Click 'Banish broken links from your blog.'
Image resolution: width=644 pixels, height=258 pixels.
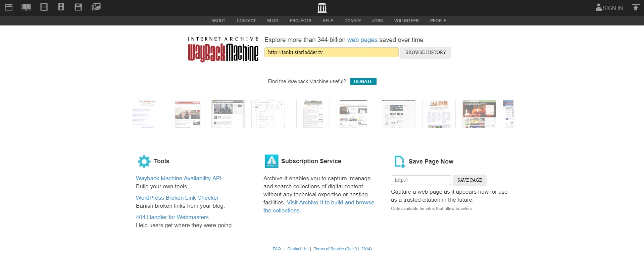coord(180,206)
